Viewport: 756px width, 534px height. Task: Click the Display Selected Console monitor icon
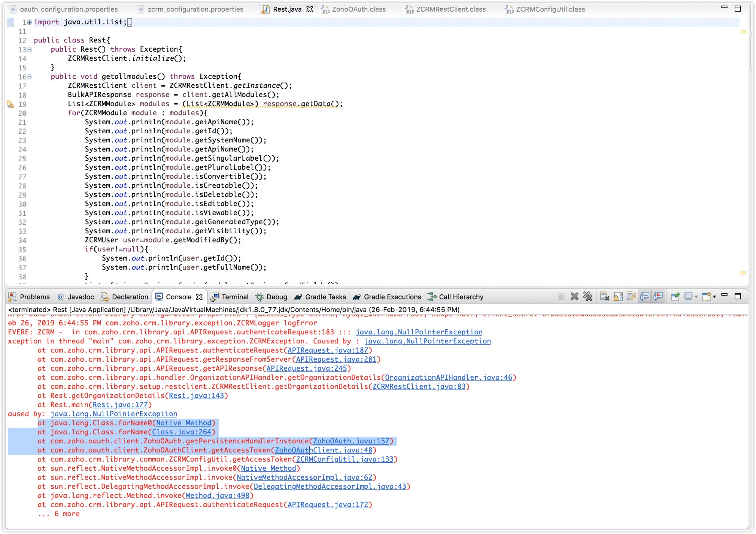point(688,297)
